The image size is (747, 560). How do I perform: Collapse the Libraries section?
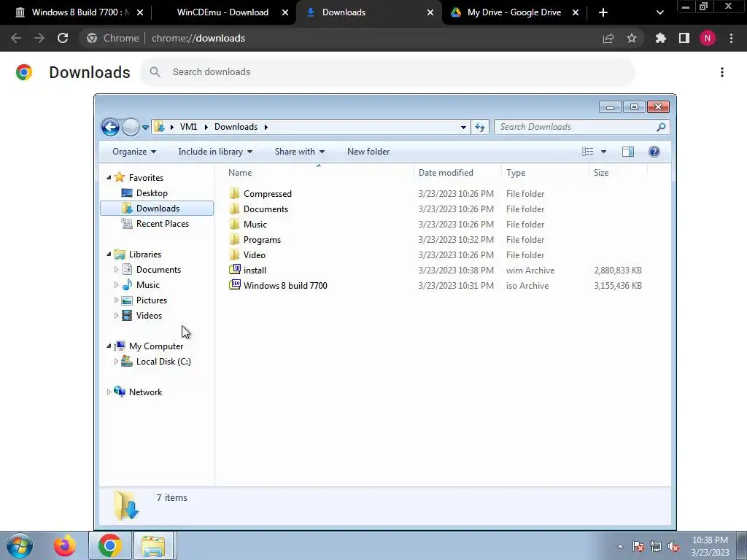click(109, 254)
